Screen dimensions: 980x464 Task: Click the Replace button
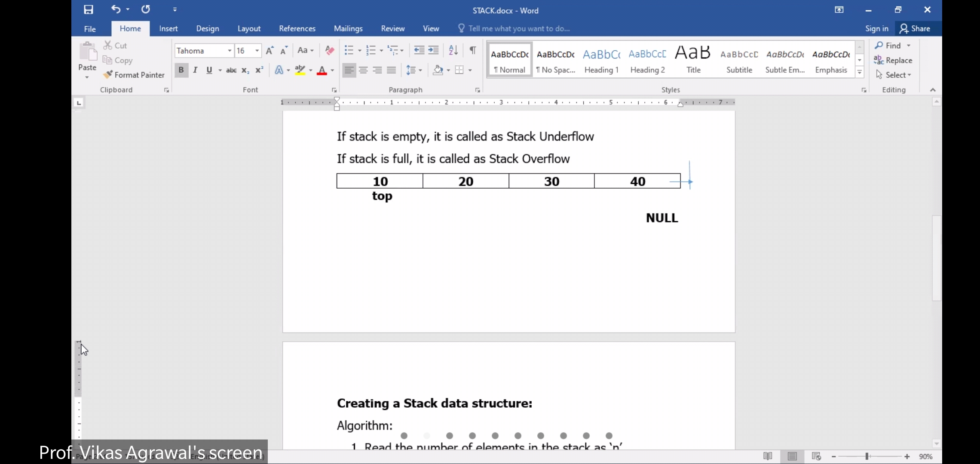[893, 60]
